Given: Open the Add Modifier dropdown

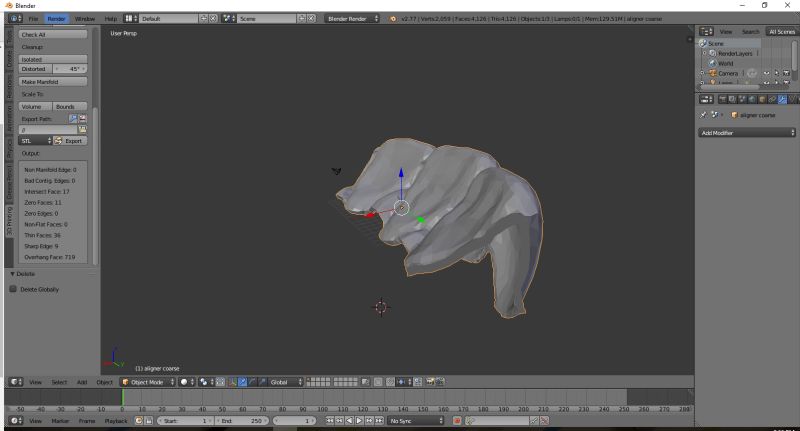Looking at the screenshot, I should pyautogui.click(x=747, y=133).
